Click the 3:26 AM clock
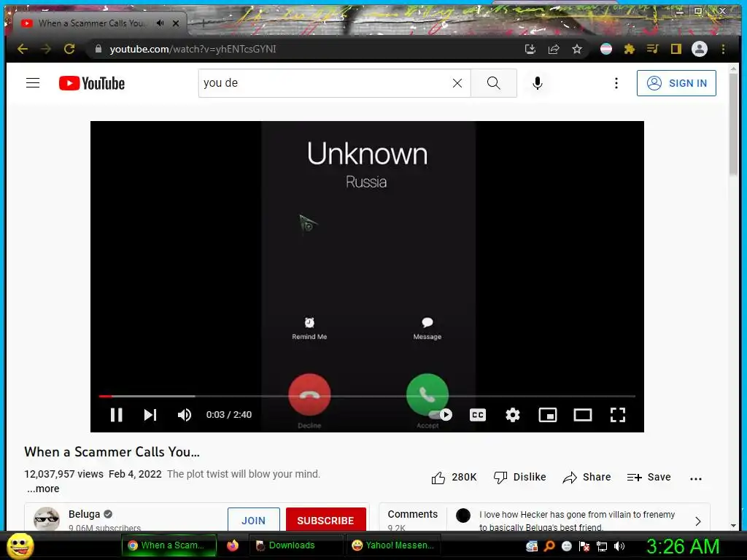 (683, 546)
